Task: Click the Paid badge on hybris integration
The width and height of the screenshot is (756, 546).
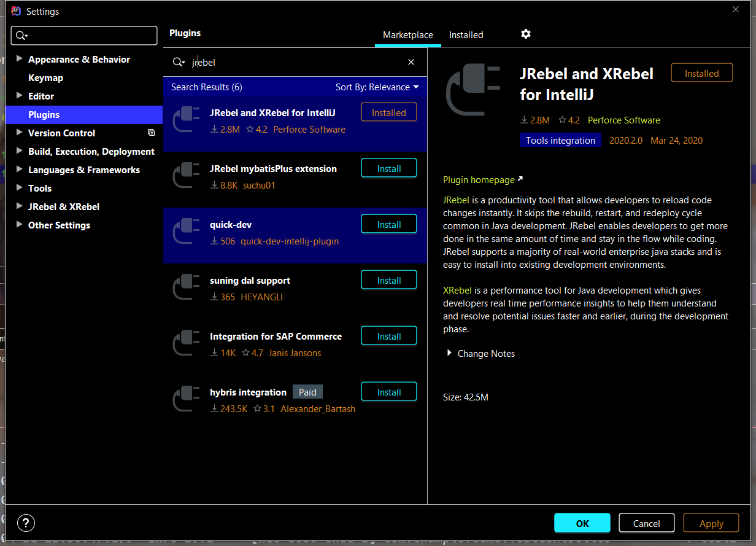Action: tap(307, 392)
